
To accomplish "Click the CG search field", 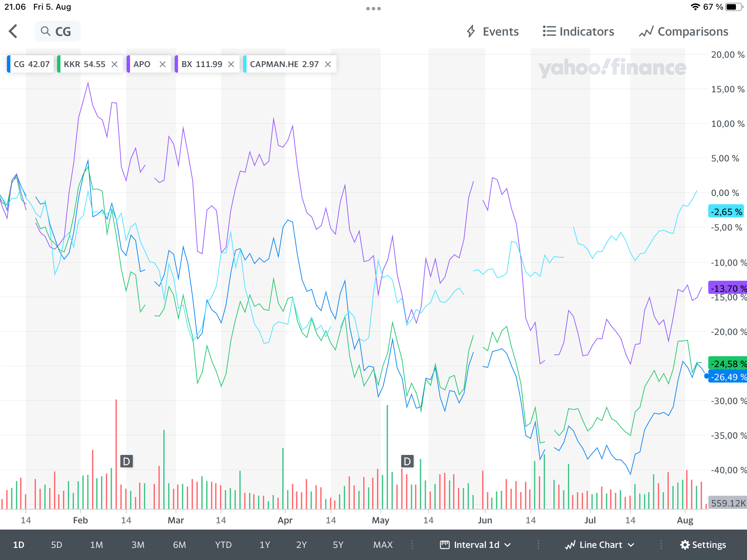I will coord(63,31).
